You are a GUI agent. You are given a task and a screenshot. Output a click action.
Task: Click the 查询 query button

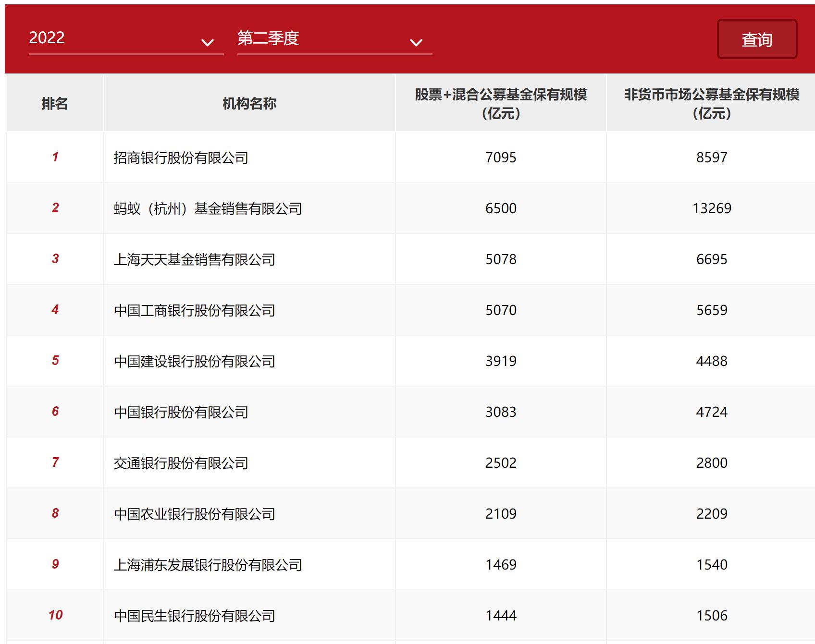tap(757, 39)
